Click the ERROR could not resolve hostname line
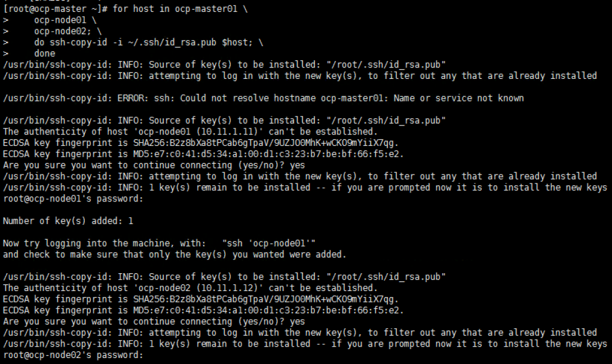The image size is (612, 364). [x=264, y=98]
